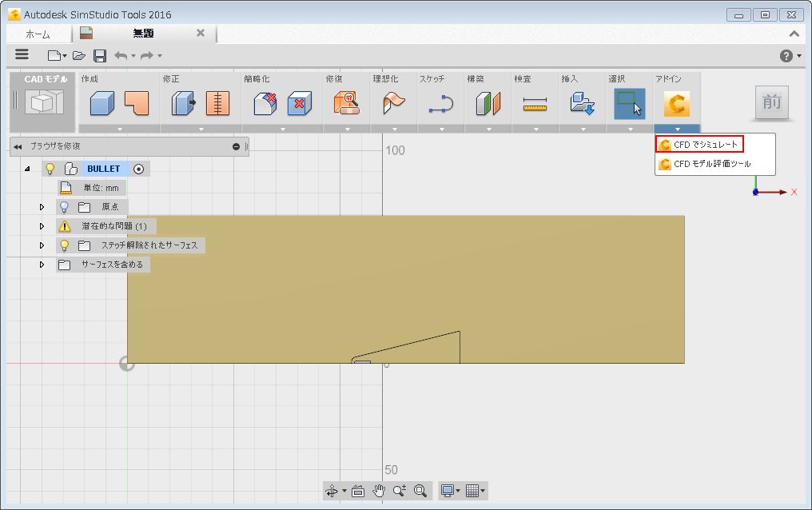
Task: Open the アドイン panel dropdown arrow
Action: click(x=678, y=129)
